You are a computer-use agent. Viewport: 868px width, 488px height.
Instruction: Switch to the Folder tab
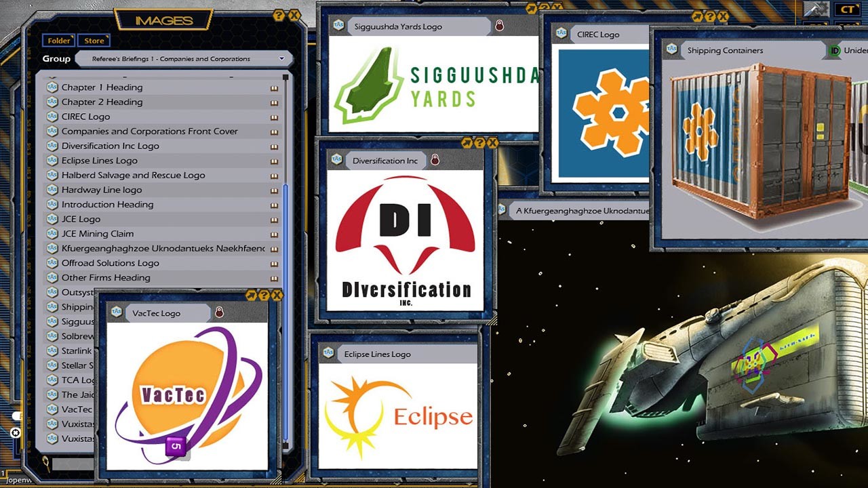[x=58, y=41]
